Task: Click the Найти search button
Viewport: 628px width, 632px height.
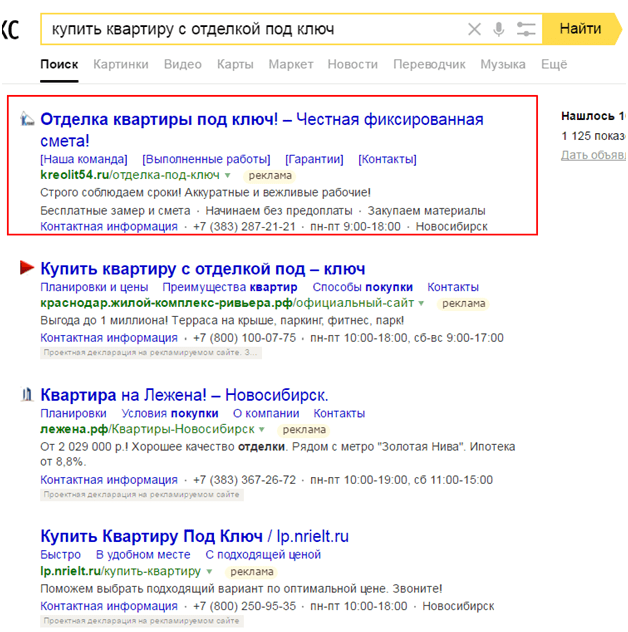Action: coord(582,29)
